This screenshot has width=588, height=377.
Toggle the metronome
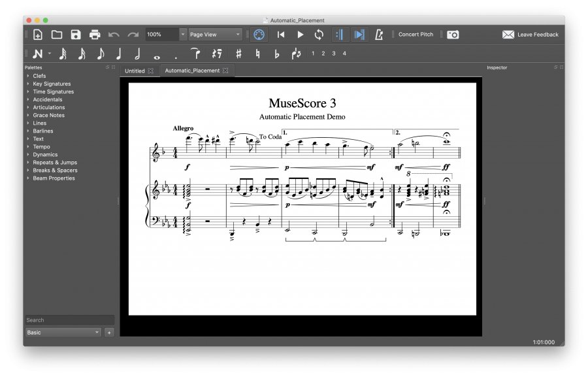pyautogui.click(x=379, y=35)
